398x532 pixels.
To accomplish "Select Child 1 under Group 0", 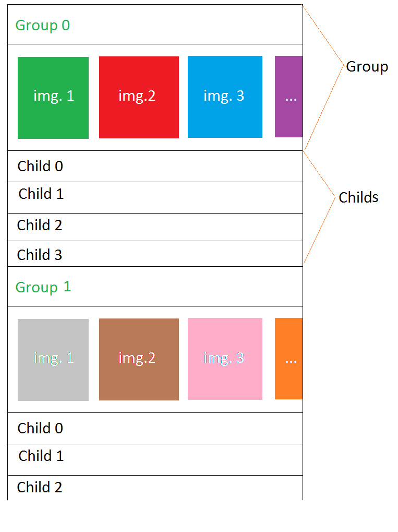I will pyautogui.click(x=155, y=197).
